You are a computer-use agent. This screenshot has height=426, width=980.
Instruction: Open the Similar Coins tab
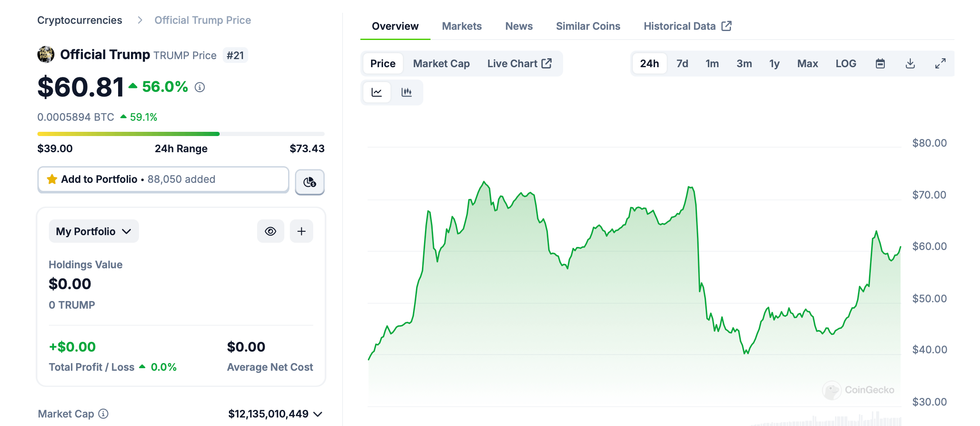click(x=588, y=26)
